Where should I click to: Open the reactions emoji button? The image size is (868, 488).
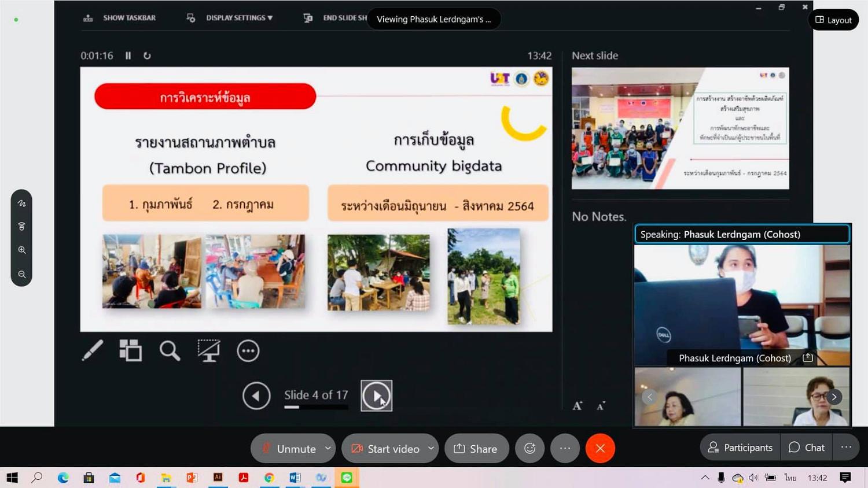[529, 448]
